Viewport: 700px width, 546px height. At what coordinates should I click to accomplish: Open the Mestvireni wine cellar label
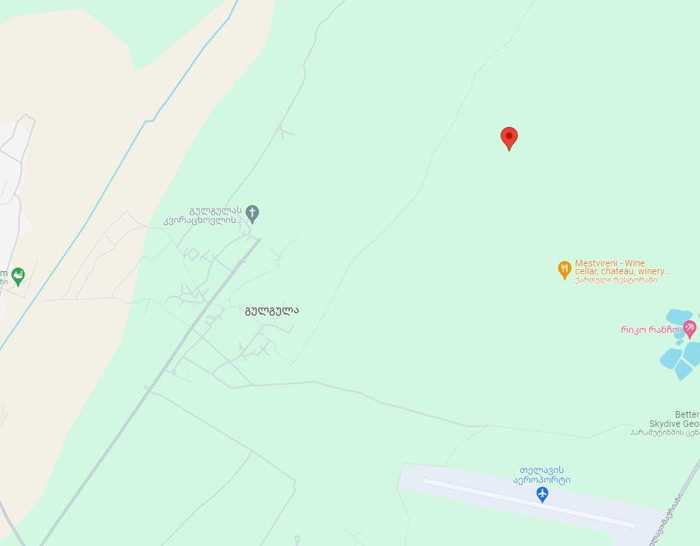click(620, 267)
